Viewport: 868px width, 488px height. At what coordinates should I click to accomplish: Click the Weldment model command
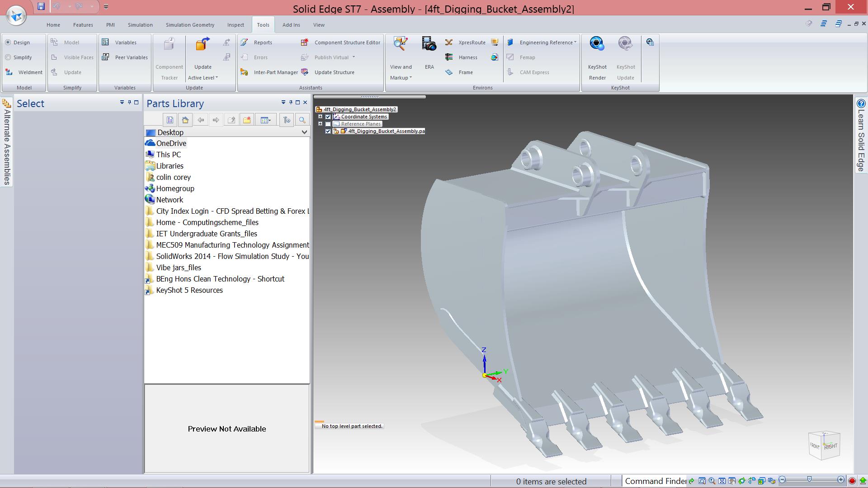pos(24,72)
